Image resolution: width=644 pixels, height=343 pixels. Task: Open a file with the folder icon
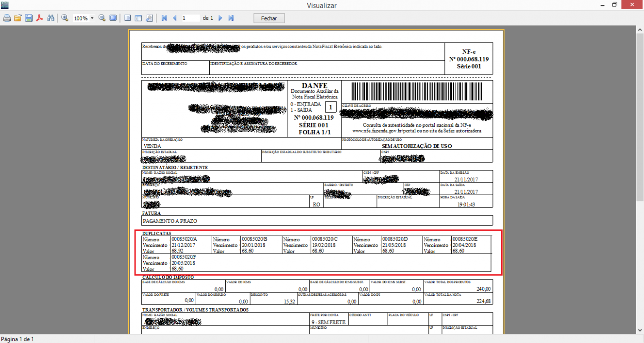point(18,18)
